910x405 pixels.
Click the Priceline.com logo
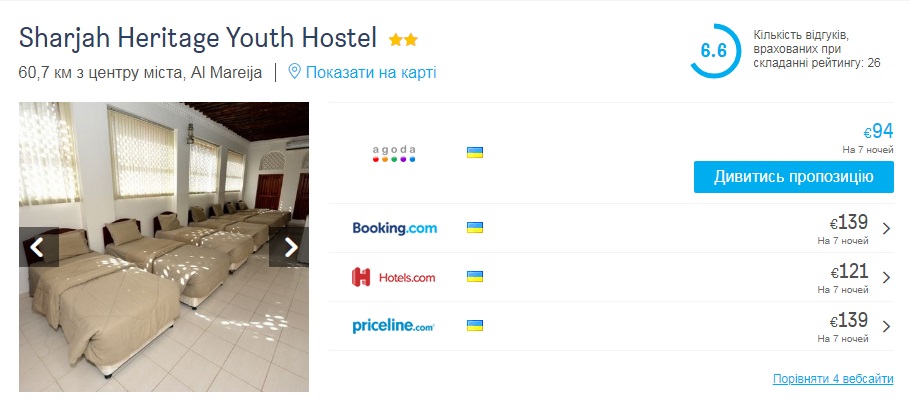click(x=394, y=326)
